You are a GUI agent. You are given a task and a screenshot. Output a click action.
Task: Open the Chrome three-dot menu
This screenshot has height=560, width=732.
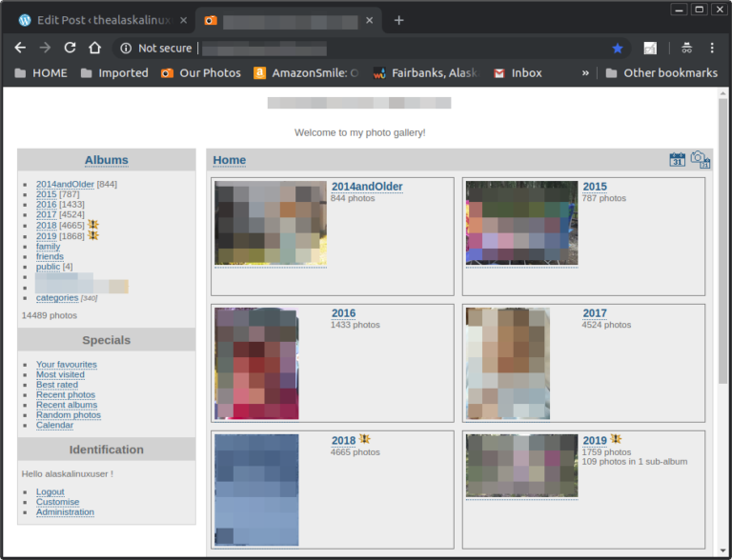pos(711,48)
